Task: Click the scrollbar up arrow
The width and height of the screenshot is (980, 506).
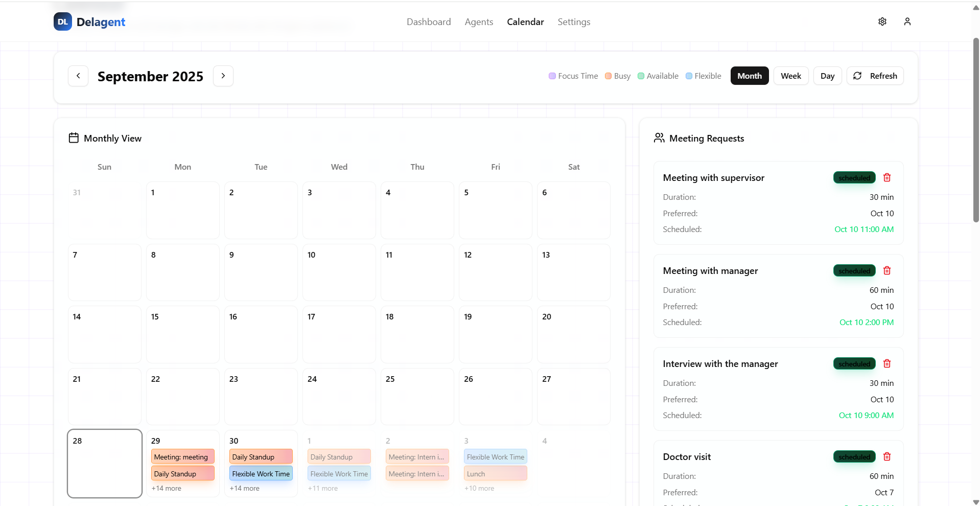Action: pos(976,8)
